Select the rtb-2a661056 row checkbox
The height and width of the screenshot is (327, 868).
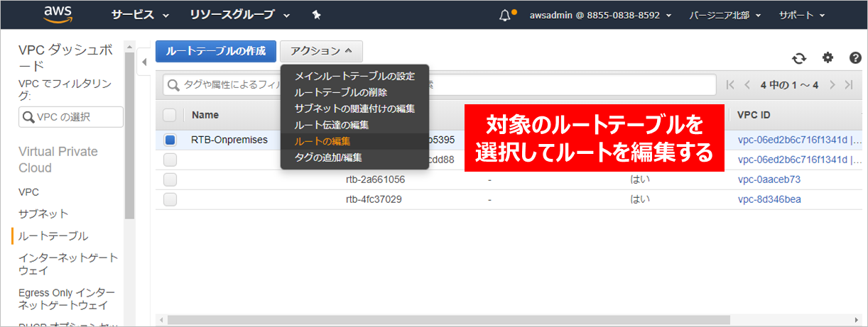170,179
